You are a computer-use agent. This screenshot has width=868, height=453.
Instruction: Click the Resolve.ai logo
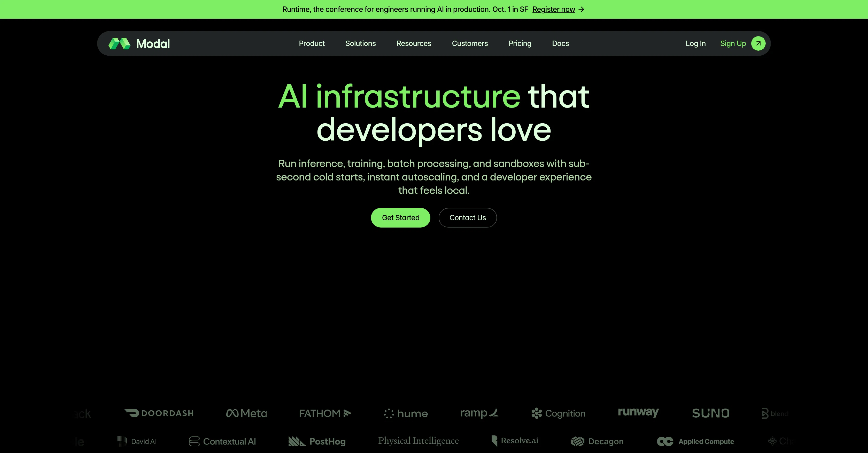(x=515, y=441)
